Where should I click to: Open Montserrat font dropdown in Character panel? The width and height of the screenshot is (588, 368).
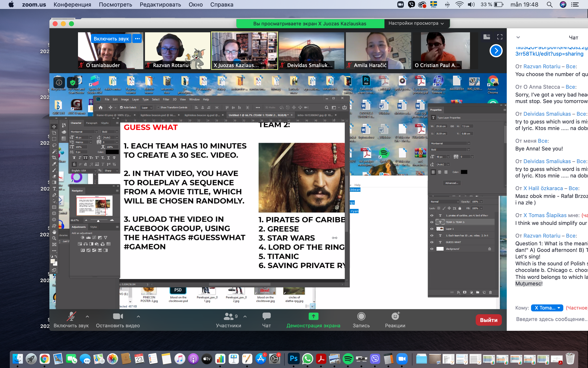pyautogui.click(x=96, y=132)
